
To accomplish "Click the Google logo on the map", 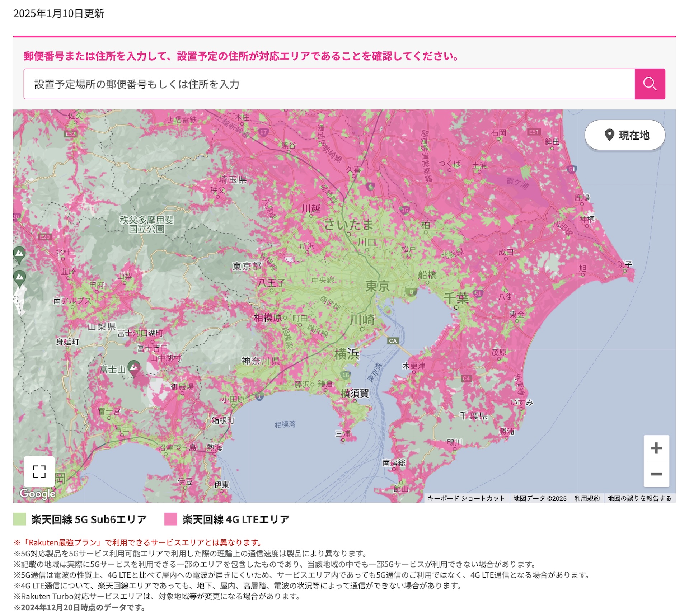I will pos(37,494).
